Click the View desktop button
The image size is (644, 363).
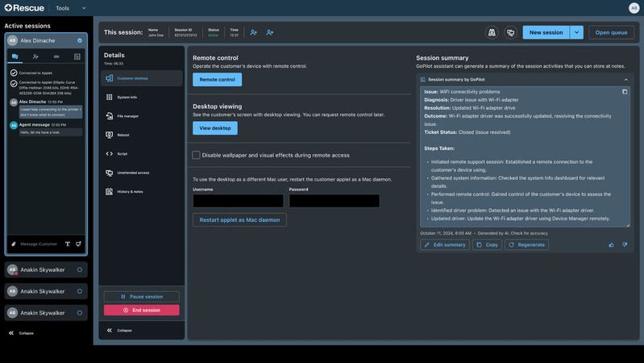point(215,127)
